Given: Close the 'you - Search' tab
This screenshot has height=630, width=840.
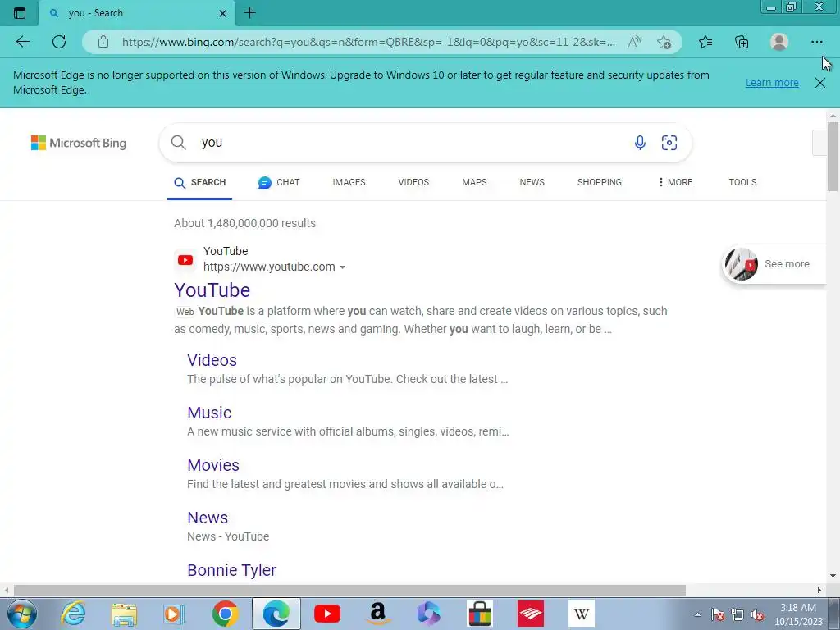Looking at the screenshot, I should point(223,13).
